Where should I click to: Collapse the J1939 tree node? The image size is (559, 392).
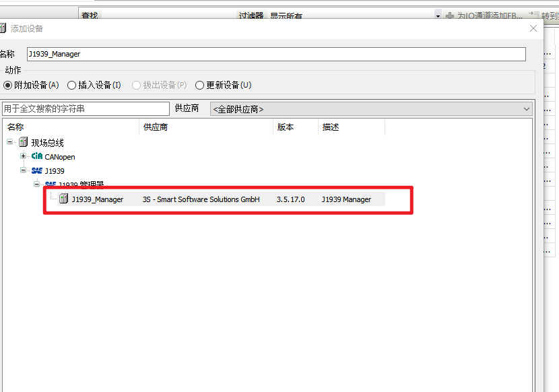coord(24,171)
